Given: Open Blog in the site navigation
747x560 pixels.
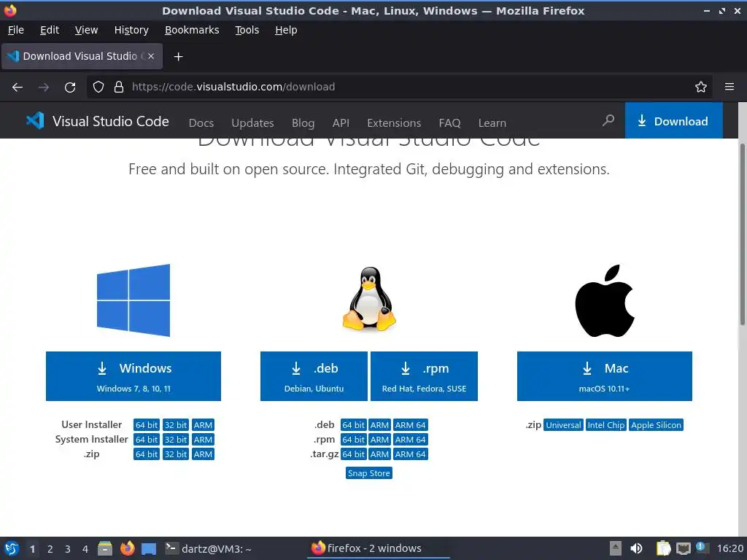Looking at the screenshot, I should coord(303,122).
